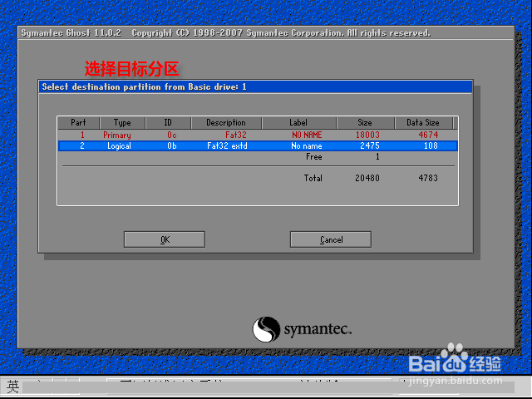This screenshot has height=399, width=532.
Task: Click the Label column header
Action: pos(299,122)
